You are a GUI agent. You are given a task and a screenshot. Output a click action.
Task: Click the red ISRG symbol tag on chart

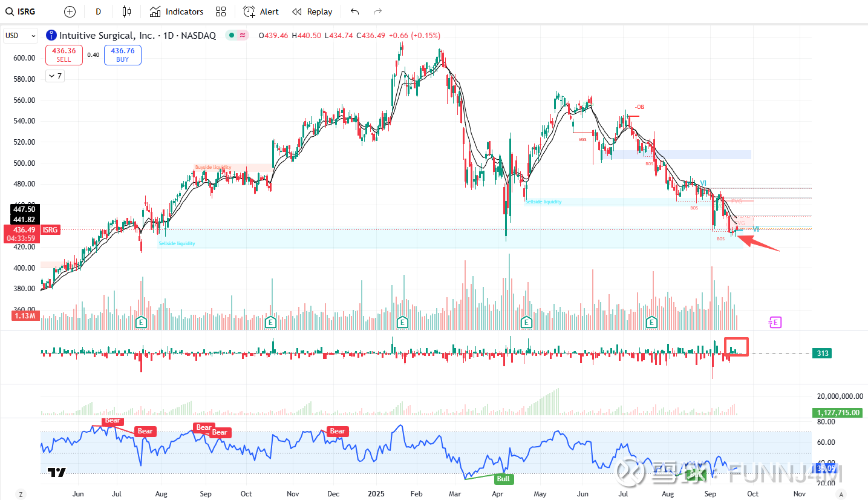pos(51,230)
